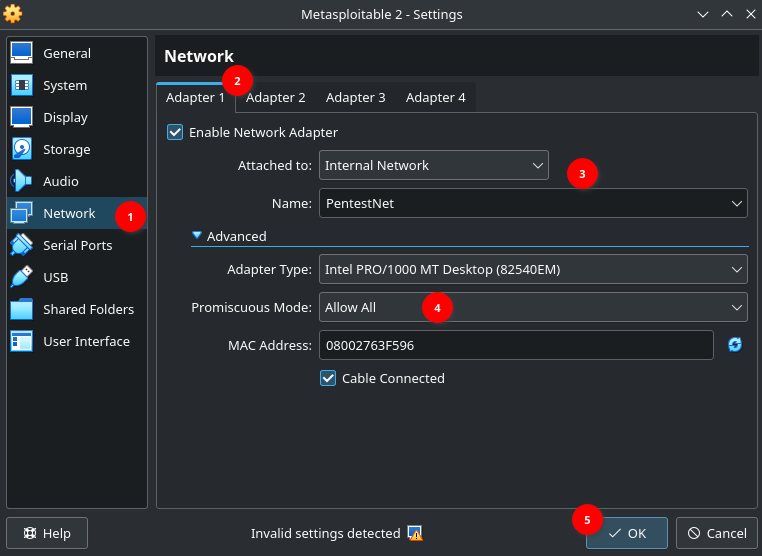Viewport: 762px width, 556px height.
Task: Open the USB settings icon
Action: [x=22, y=277]
